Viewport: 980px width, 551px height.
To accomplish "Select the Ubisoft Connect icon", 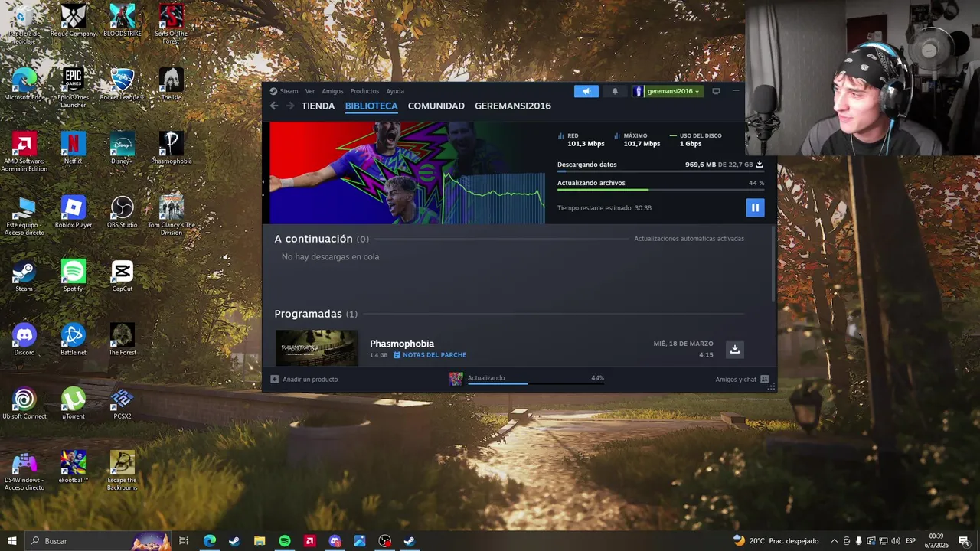I will pyautogui.click(x=24, y=404).
